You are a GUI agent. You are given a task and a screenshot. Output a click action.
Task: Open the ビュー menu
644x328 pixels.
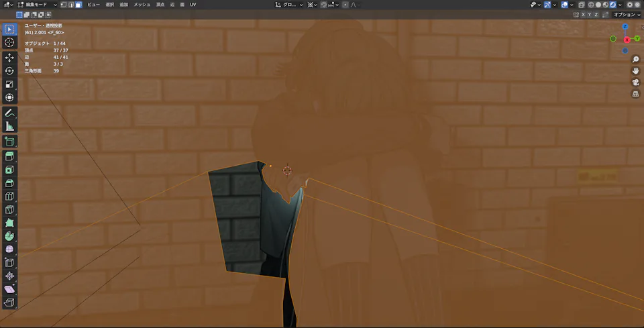pos(93,5)
